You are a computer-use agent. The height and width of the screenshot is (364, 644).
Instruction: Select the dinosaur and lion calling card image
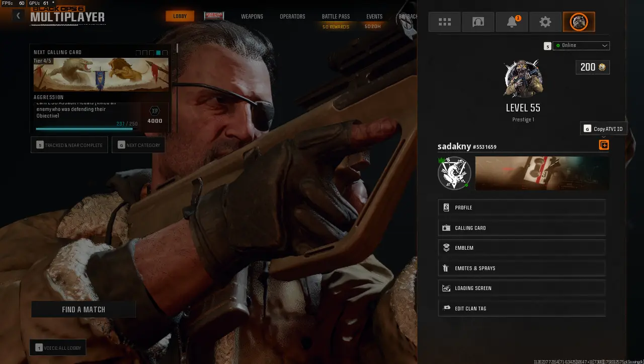pyautogui.click(x=101, y=75)
